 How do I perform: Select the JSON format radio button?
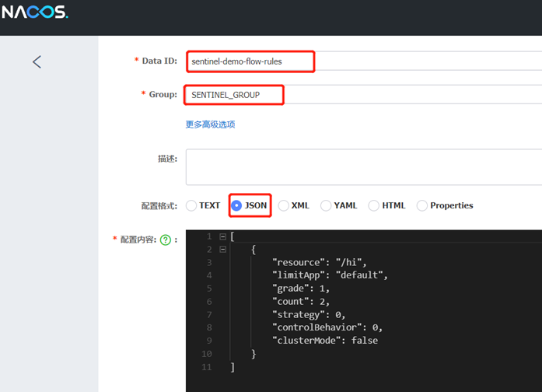pyautogui.click(x=236, y=205)
